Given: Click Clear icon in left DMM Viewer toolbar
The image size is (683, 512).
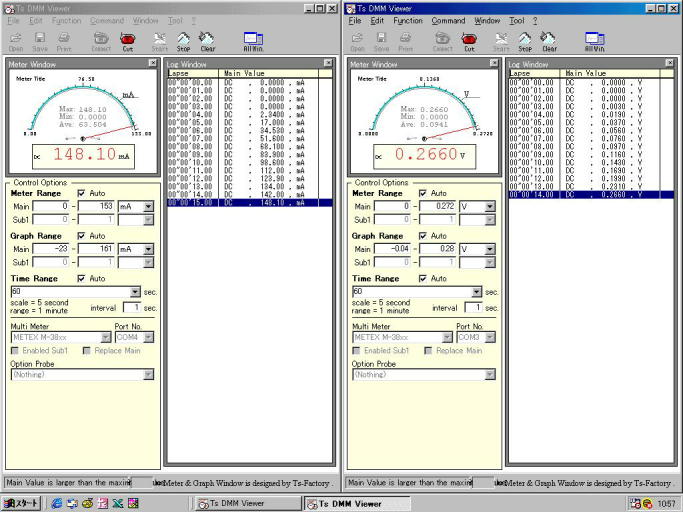Looking at the screenshot, I should coord(207,42).
